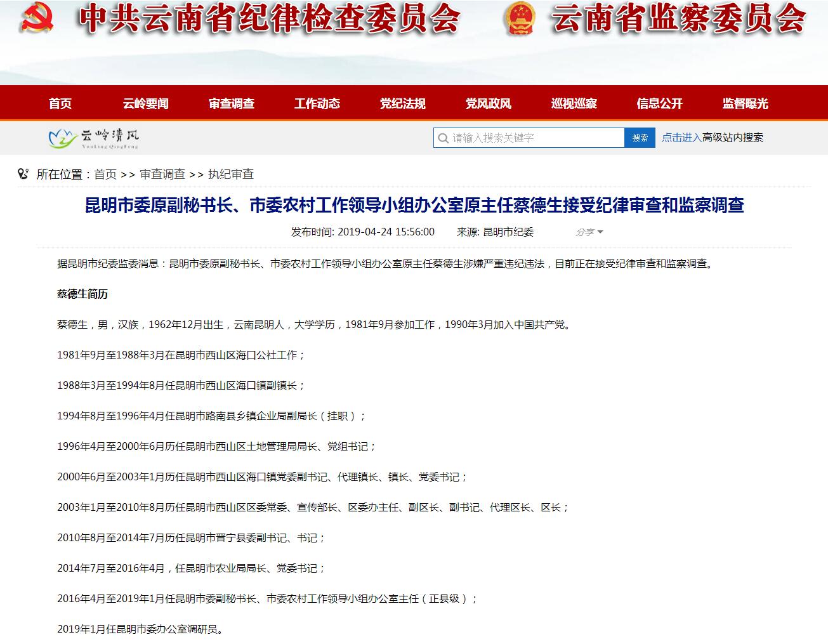Click the 首页 breadcrumb link
This screenshot has height=644, width=828.
(x=105, y=174)
